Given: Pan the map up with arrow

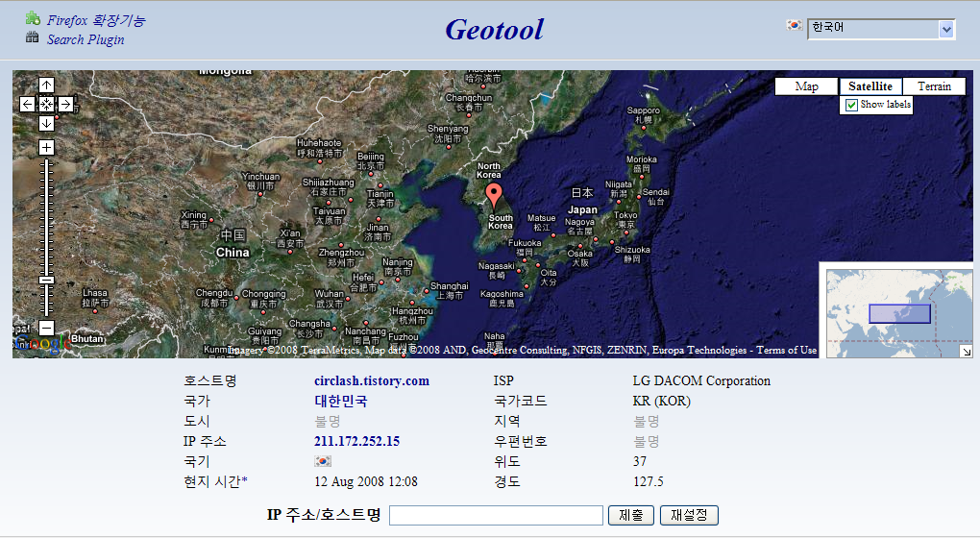Looking at the screenshot, I should (46, 85).
